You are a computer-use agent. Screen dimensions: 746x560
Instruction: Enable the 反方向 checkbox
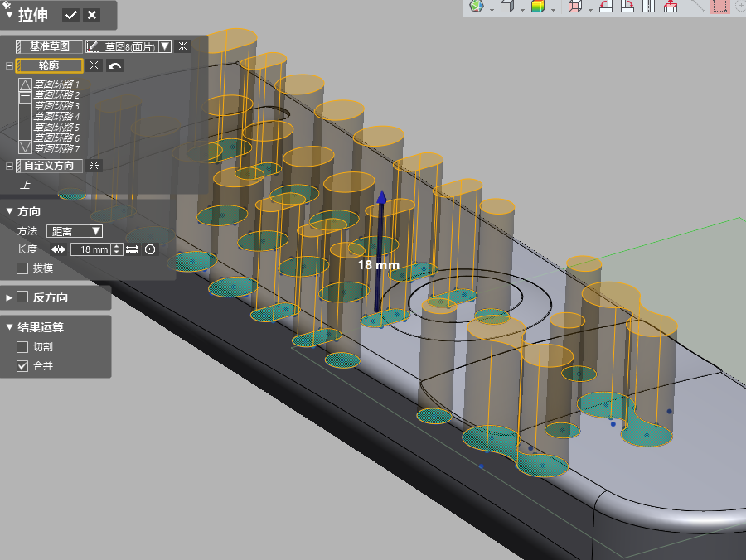coord(22,297)
